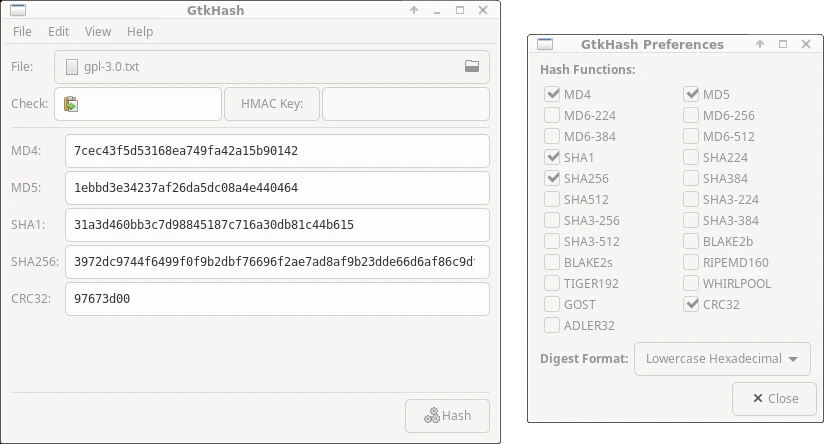Enable the SHA512 hash function
This screenshot has width=824, height=444.
pos(552,199)
